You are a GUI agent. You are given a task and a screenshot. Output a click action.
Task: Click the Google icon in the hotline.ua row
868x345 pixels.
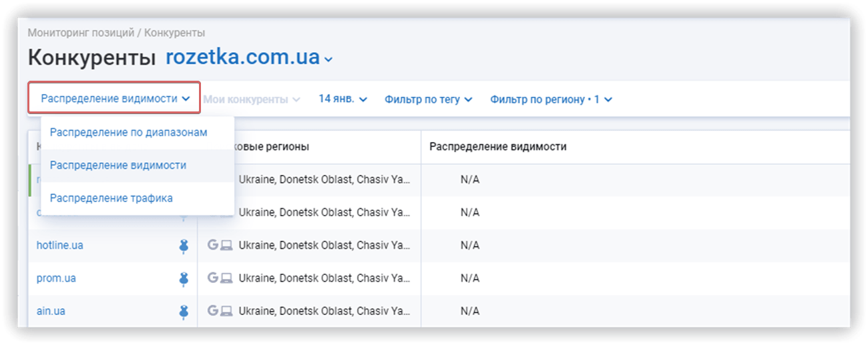pos(213,245)
